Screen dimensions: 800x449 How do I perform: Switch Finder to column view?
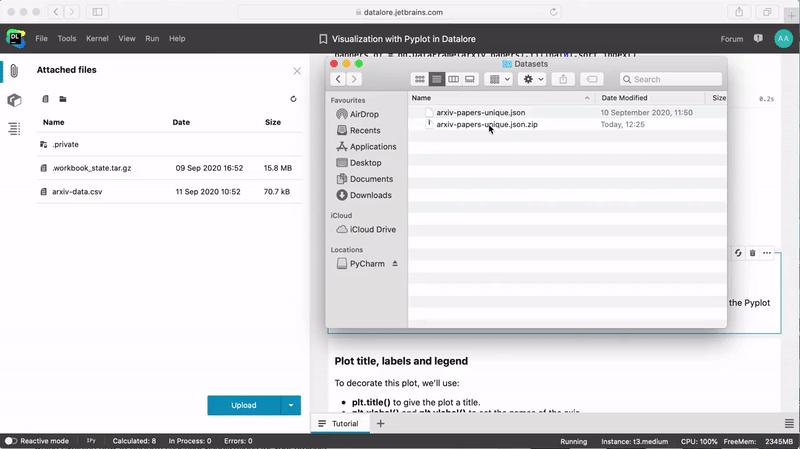click(x=453, y=79)
